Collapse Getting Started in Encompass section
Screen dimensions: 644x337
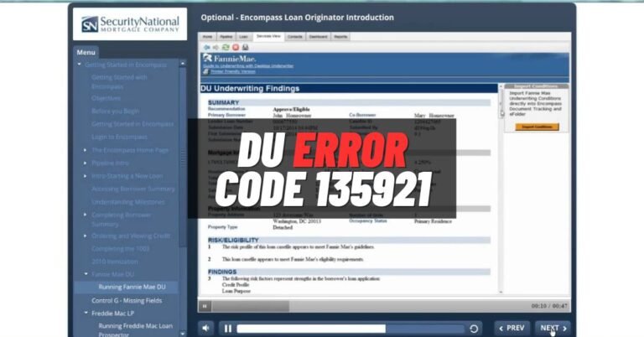[x=80, y=65]
